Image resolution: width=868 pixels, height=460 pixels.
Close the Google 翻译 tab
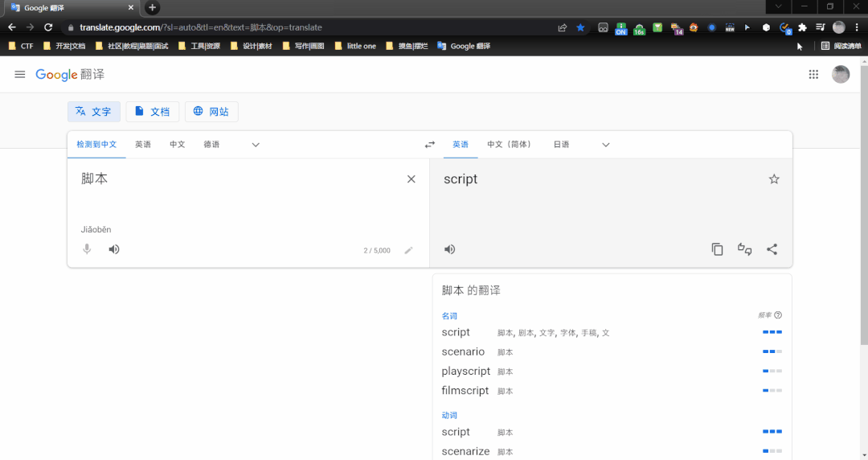(131, 8)
